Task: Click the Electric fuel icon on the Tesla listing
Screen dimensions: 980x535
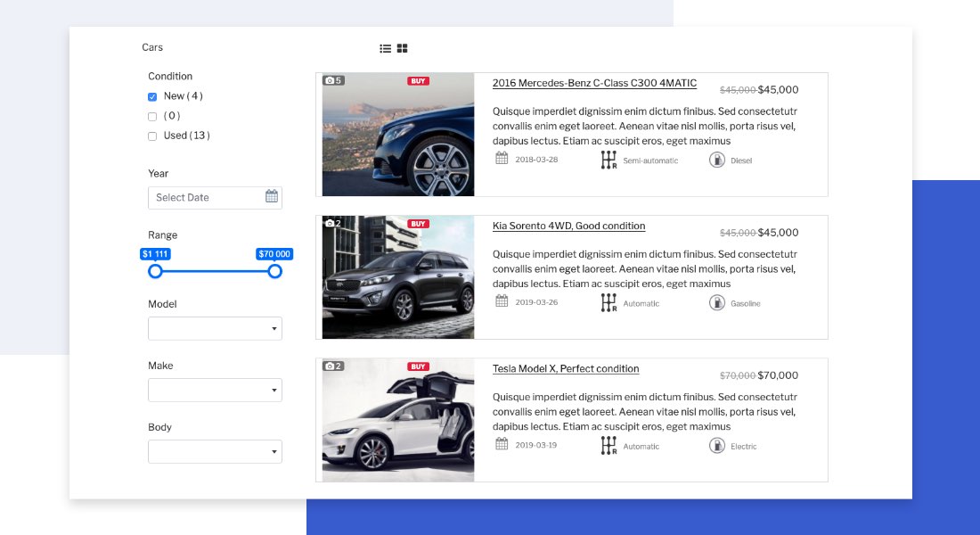Action: pos(718,445)
